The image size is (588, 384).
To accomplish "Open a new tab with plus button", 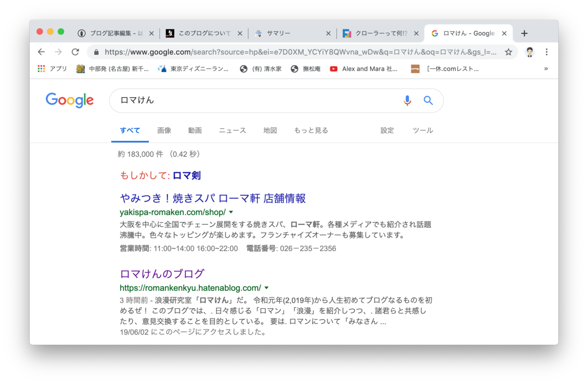I will click(x=524, y=33).
